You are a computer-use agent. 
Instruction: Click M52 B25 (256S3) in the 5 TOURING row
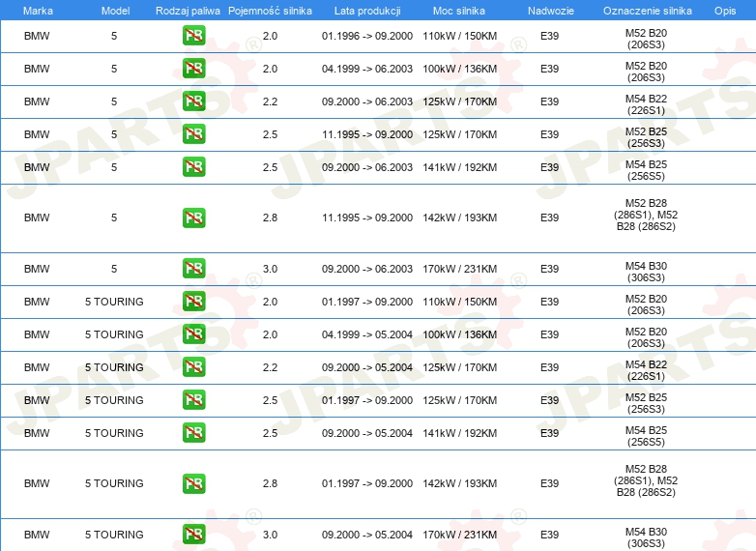tap(646, 403)
